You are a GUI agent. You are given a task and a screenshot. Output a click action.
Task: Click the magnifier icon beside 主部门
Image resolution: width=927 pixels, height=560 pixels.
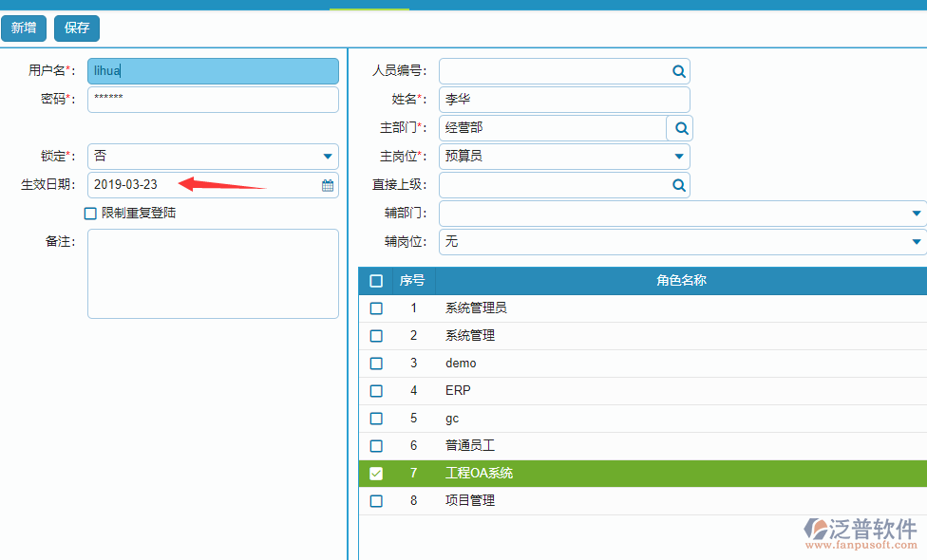pyautogui.click(x=678, y=127)
